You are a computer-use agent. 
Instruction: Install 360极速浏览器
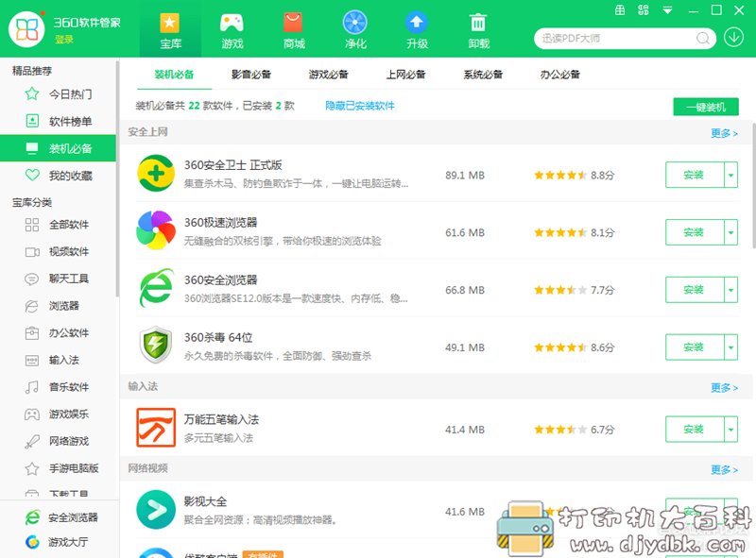tap(695, 232)
